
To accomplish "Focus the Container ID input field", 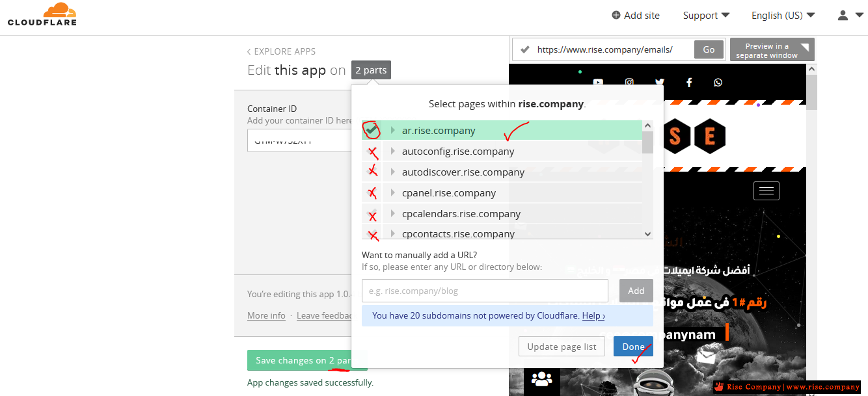I will [x=299, y=140].
